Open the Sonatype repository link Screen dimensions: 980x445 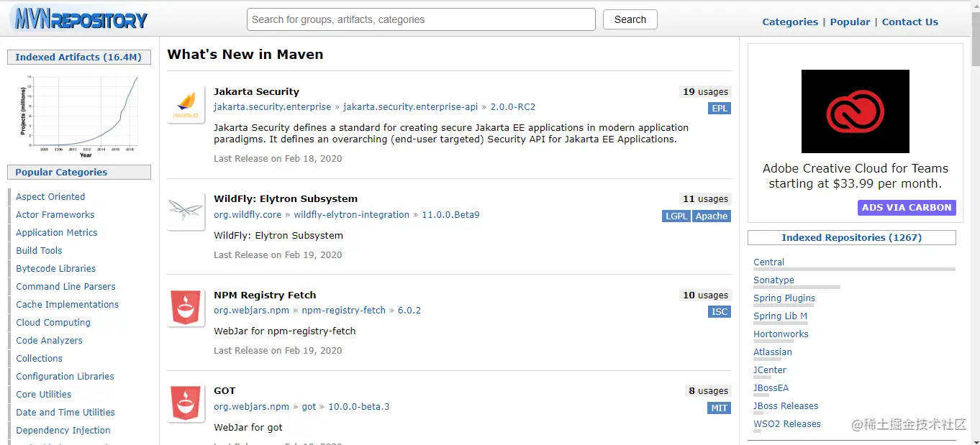coord(773,280)
